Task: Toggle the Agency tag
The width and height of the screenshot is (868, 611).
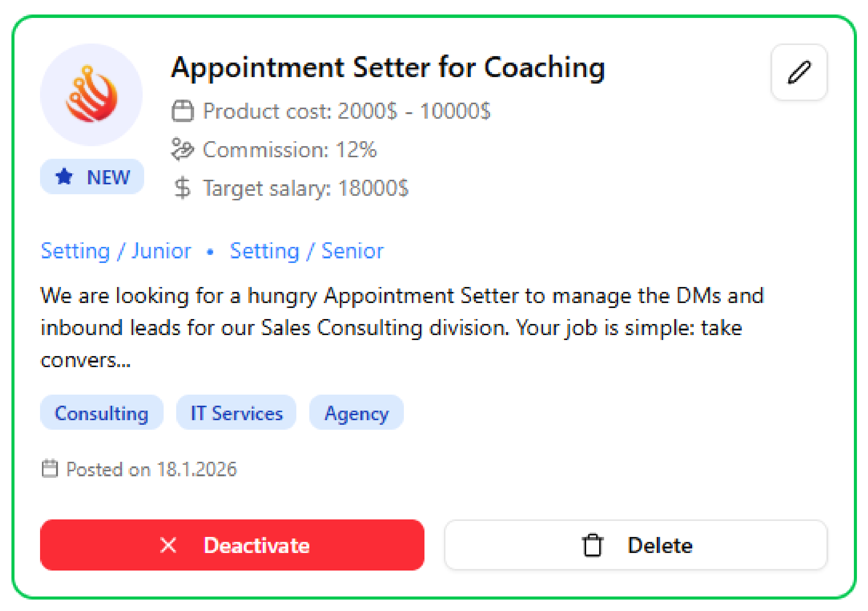Action: coord(356,413)
